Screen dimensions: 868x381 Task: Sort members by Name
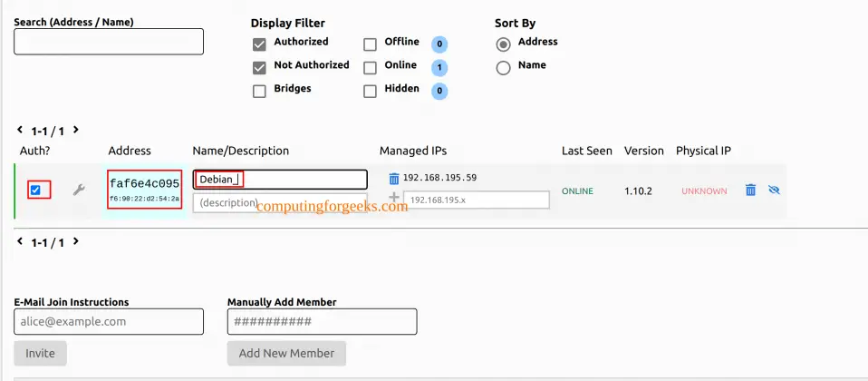[x=503, y=68]
